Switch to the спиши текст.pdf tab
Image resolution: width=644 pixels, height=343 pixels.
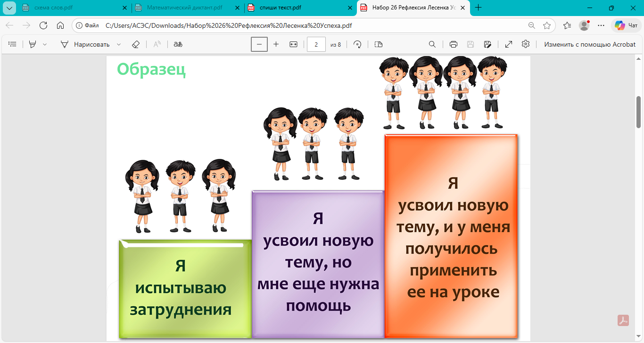pos(300,8)
